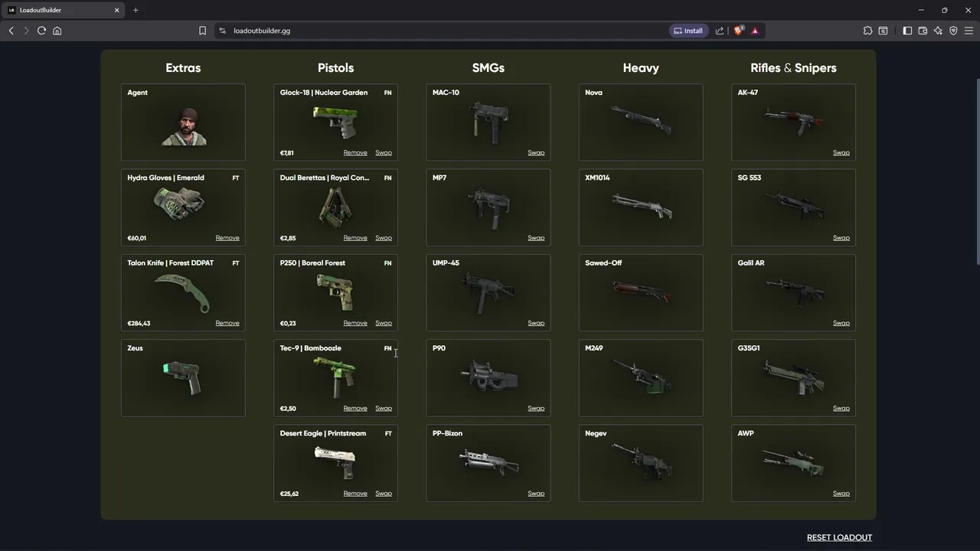The height and width of the screenshot is (551, 980).
Task: Swap the MP7 skin
Action: click(536, 238)
